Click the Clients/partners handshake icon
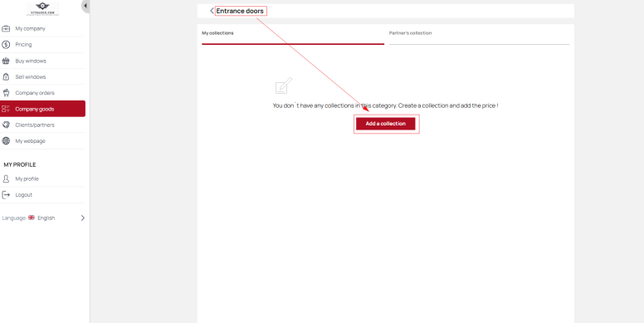Viewport: 644px width, 323px height. pos(6,125)
